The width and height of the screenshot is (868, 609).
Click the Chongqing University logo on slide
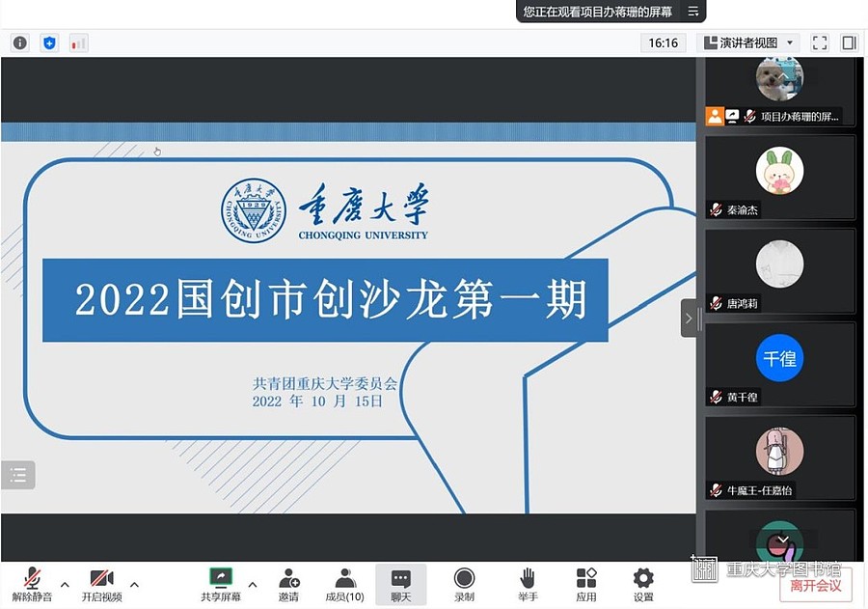(324, 211)
